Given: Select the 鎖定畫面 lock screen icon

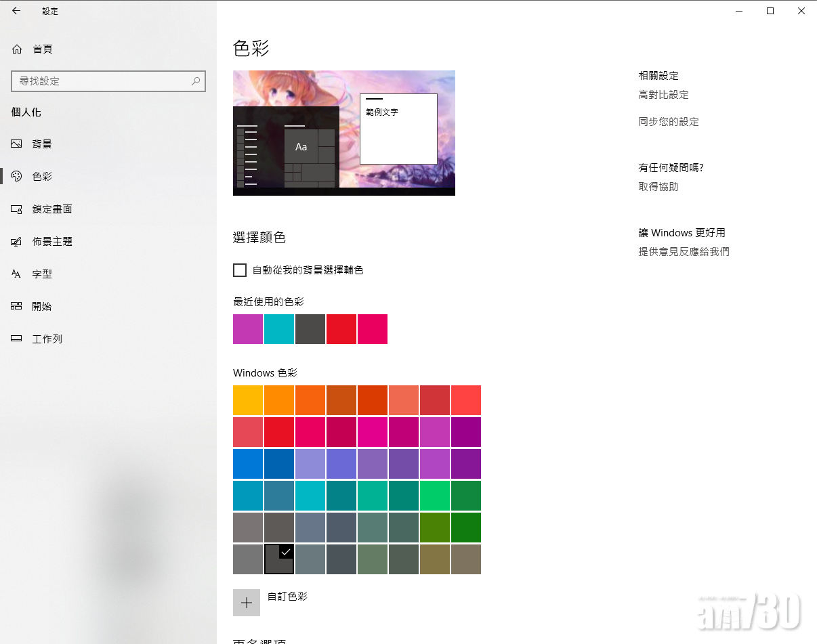Looking at the screenshot, I should pyautogui.click(x=17, y=209).
